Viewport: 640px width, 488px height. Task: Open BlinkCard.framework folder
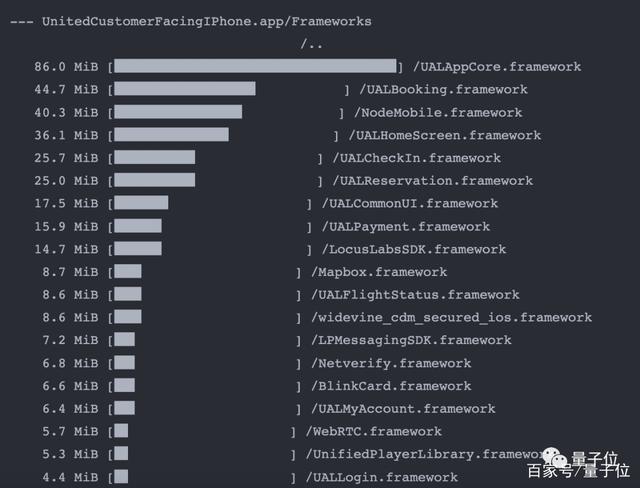(x=391, y=386)
